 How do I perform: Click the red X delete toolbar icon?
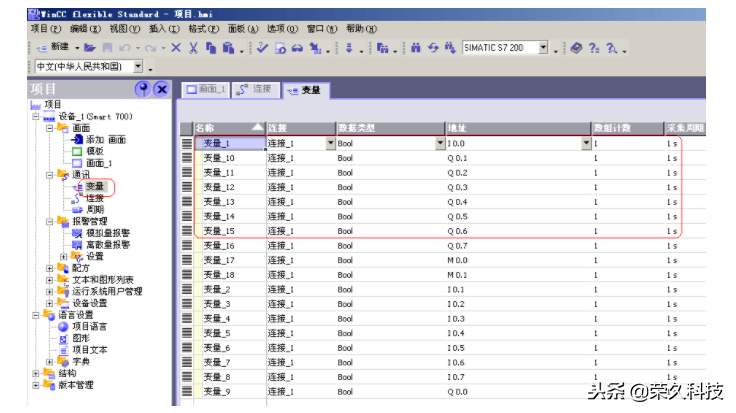tap(176, 48)
